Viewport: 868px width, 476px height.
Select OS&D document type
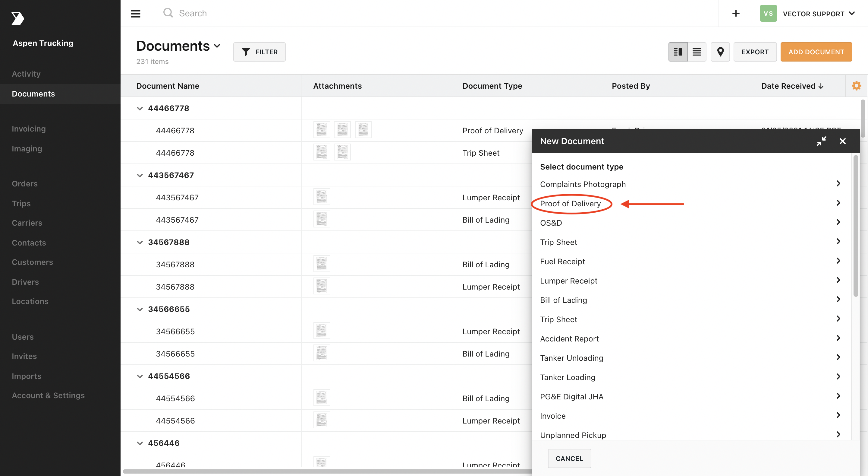(x=690, y=223)
